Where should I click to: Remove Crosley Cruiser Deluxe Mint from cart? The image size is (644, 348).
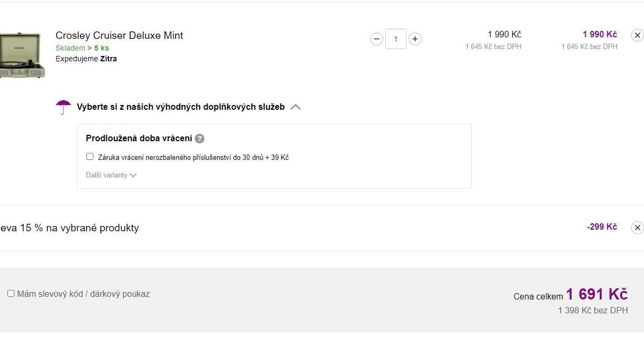click(638, 35)
